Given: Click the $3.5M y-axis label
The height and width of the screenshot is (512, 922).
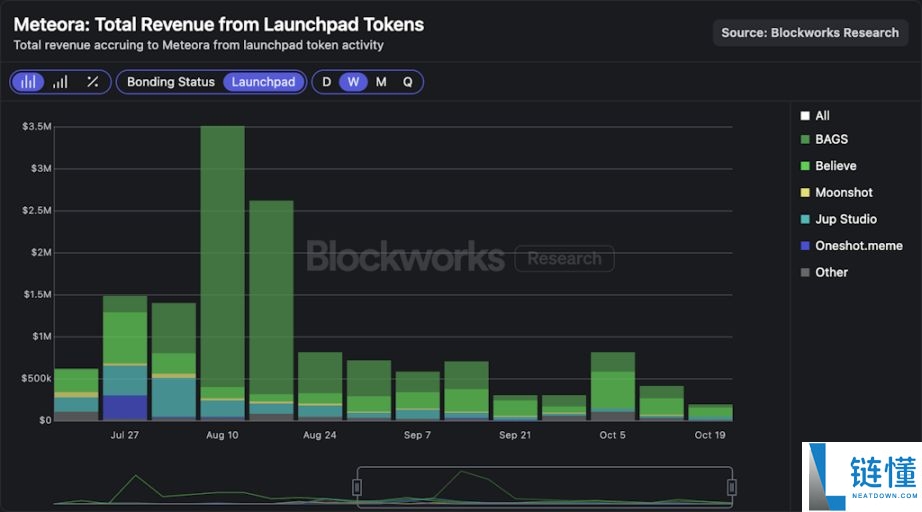Looking at the screenshot, I should pyautogui.click(x=36, y=126).
